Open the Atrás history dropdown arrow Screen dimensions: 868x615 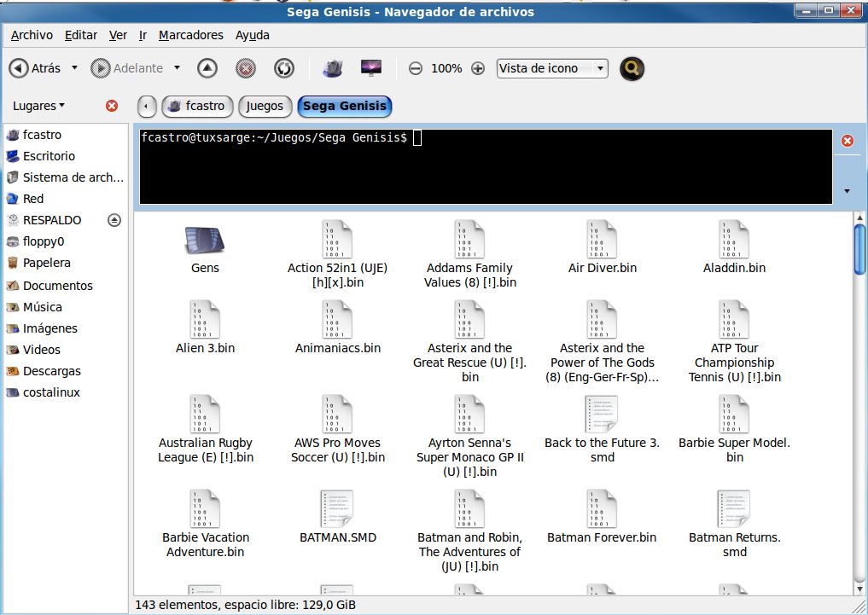(75, 68)
